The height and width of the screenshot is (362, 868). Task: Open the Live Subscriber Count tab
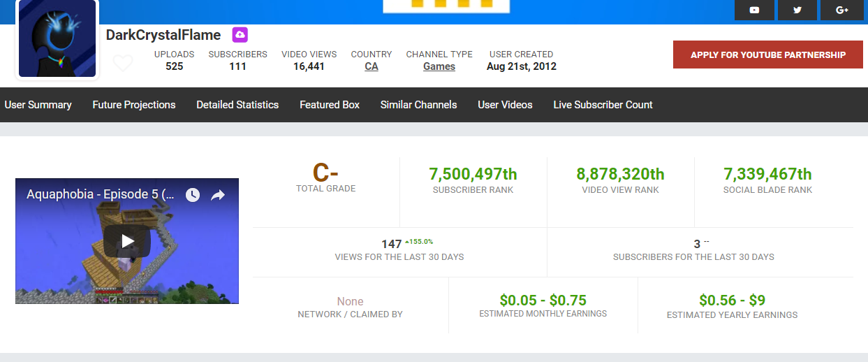click(603, 105)
